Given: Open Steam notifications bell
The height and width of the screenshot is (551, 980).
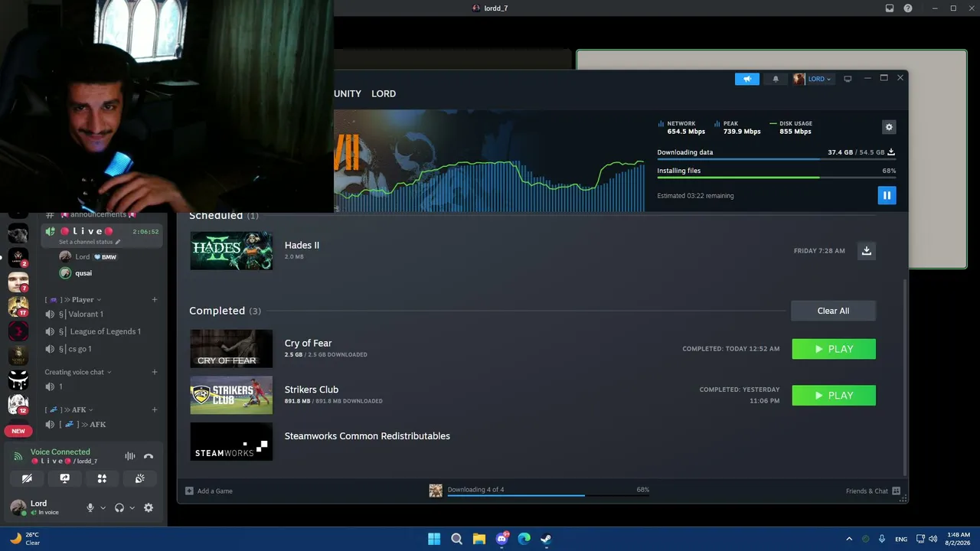Looking at the screenshot, I should tap(776, 79).
